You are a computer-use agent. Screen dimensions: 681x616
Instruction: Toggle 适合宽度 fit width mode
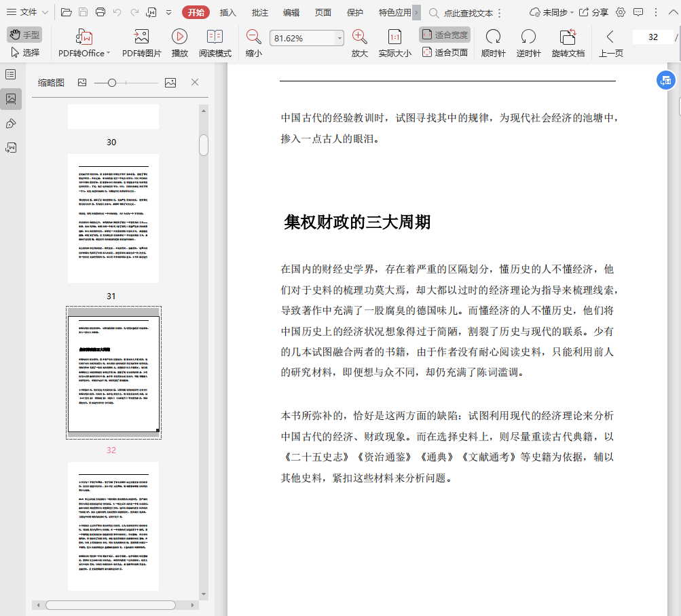[445, 35]
